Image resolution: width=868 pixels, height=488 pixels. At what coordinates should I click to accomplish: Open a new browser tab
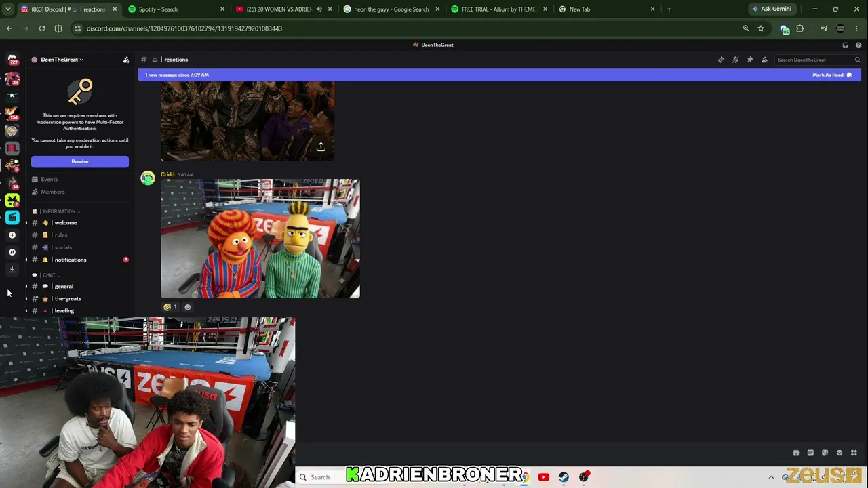click(x=669, y=9)
